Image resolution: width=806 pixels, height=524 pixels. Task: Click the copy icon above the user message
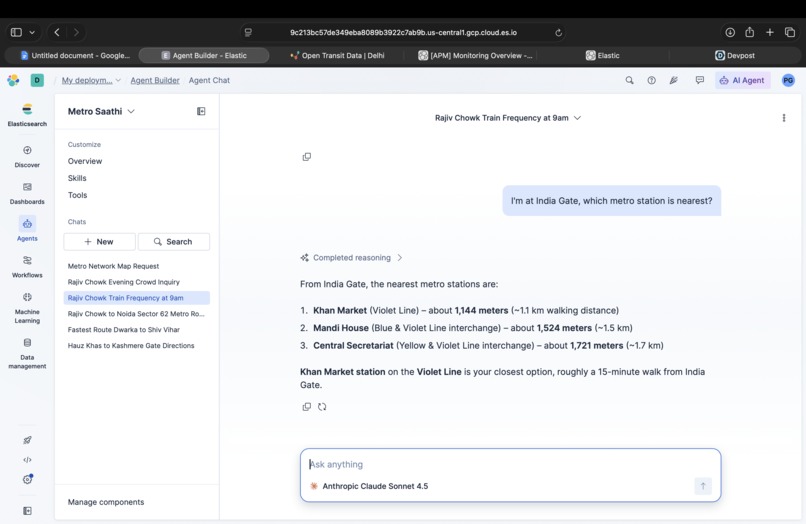tap(306, 157)
